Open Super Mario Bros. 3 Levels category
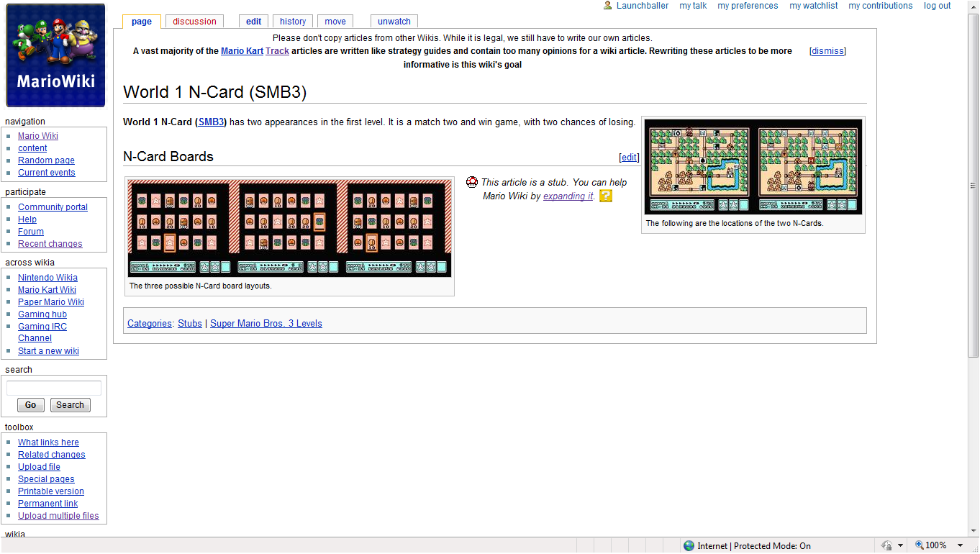The height and width of the screenshot is (554, 980). [266, 324]
